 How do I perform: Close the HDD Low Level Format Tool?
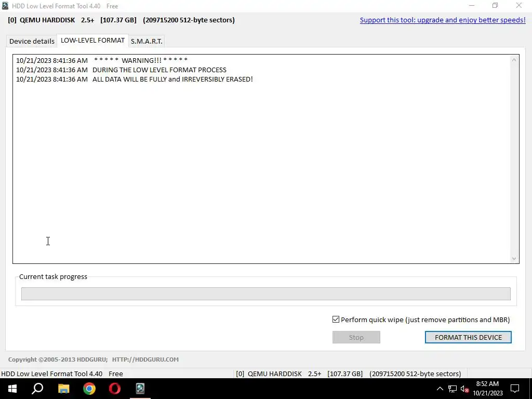tap(519, 6)
